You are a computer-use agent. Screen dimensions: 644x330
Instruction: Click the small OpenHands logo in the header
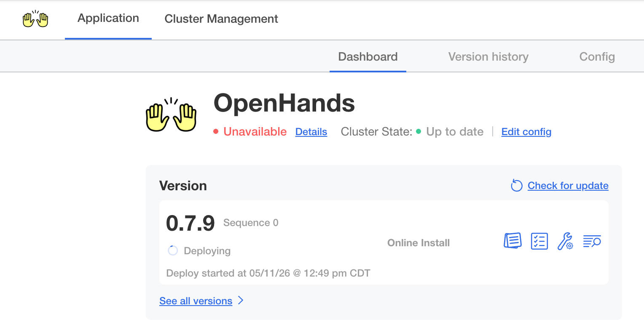[x=35, y=19]
